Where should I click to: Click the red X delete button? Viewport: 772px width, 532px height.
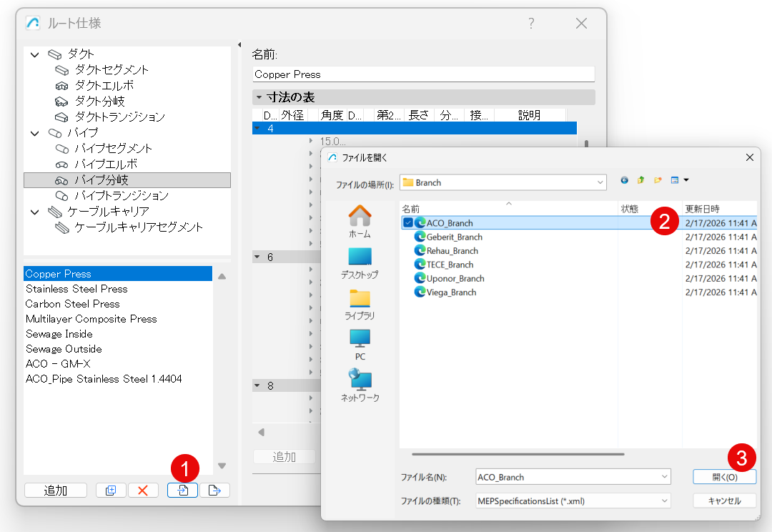(x=143, y=490)
